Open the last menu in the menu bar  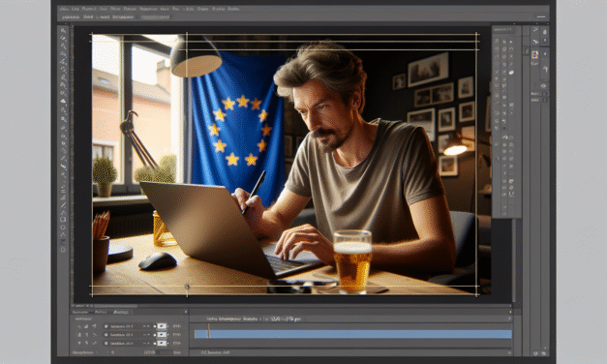(233, 9)
